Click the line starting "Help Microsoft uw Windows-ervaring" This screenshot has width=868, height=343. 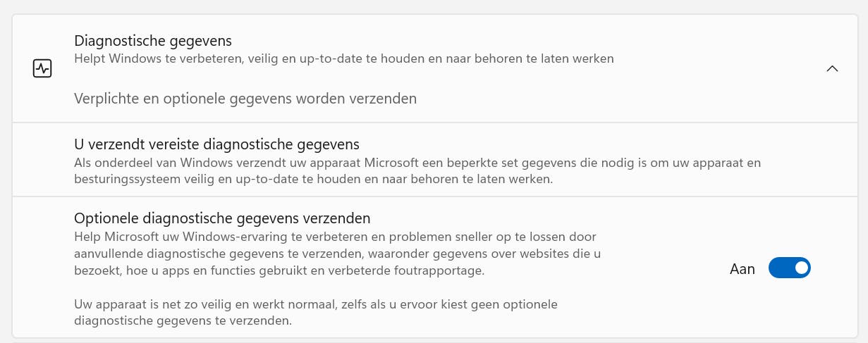point(335,237)
